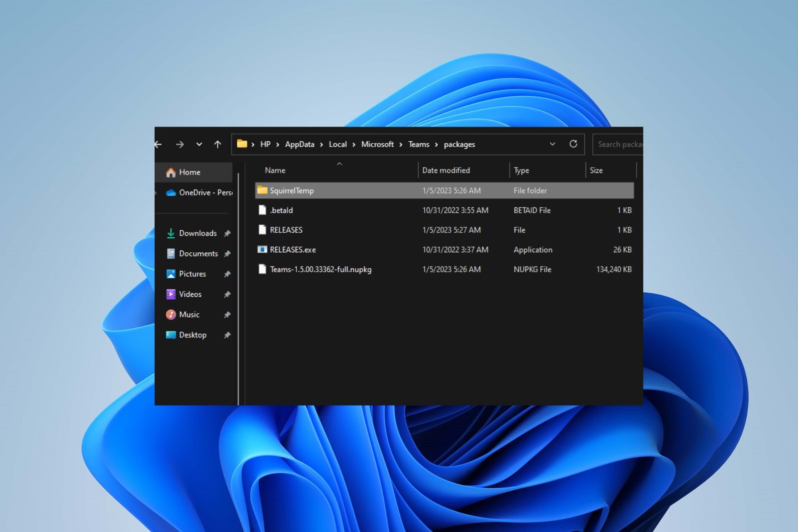Navigate to HP in the breadcrumb path

pos(265,144)
